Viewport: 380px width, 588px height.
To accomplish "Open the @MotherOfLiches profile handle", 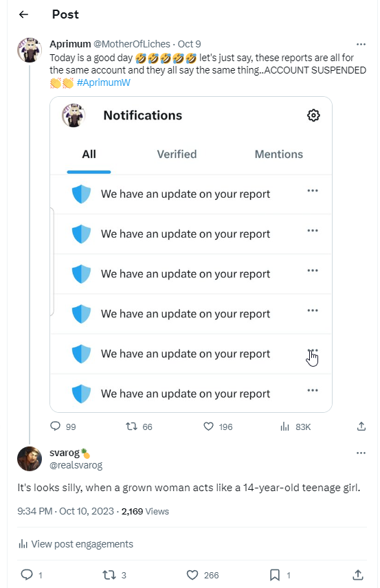I will pyautogui.click(x=132, y=44).
